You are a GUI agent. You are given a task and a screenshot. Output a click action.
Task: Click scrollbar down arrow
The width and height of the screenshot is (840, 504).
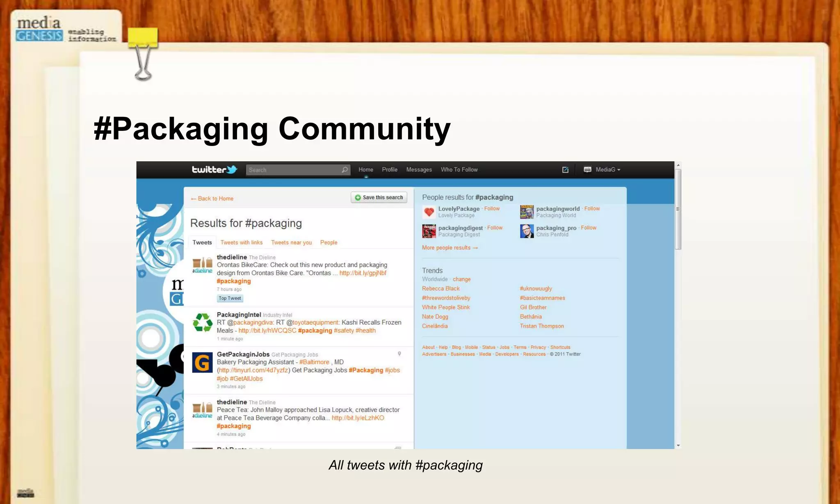tap(678, 445)
